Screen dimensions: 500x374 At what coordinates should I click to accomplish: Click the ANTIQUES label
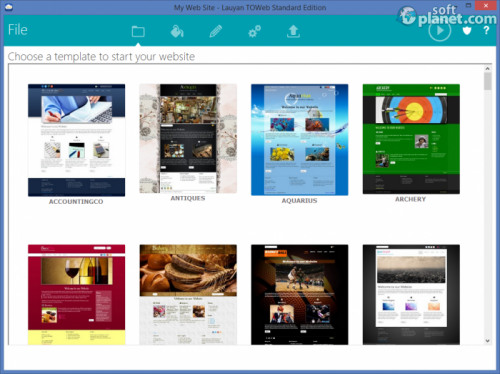(188, 198)
